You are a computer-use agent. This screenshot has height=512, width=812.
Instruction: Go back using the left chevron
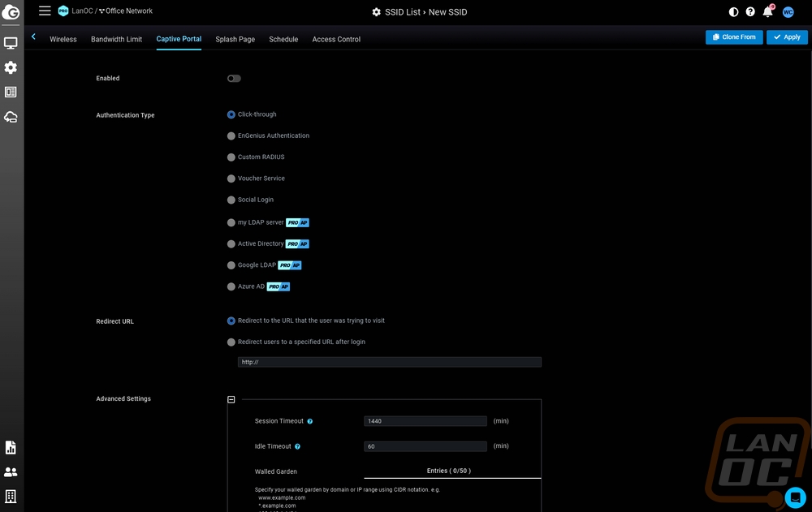point(33,37)
